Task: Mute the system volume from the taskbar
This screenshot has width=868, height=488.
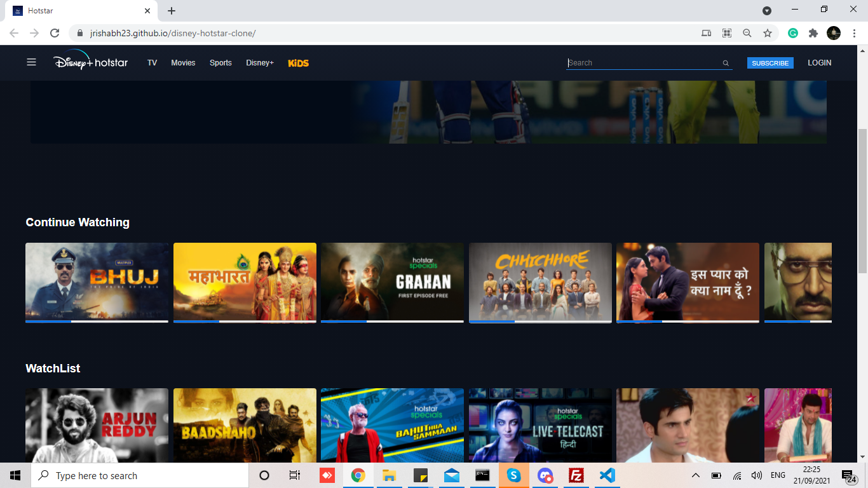Action: [756, 475]
